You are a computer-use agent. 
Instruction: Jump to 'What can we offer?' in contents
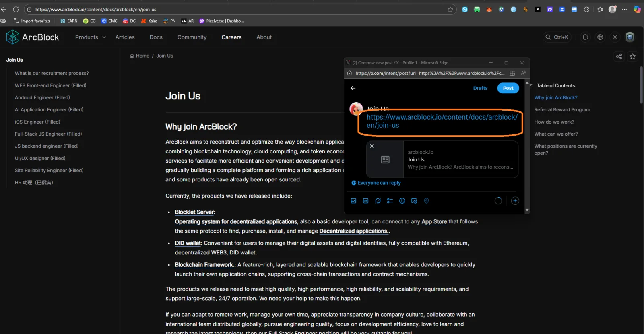point(556,134)
